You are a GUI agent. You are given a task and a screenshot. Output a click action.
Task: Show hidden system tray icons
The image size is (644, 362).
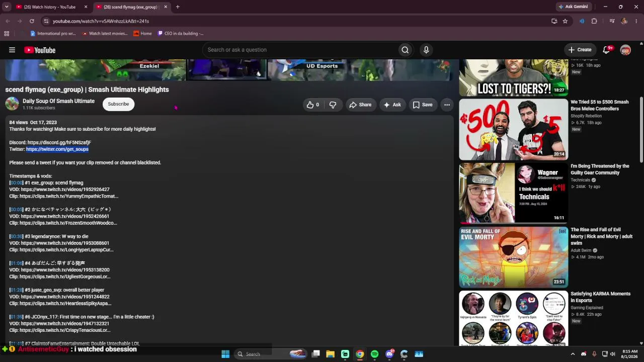pos(573,354)
